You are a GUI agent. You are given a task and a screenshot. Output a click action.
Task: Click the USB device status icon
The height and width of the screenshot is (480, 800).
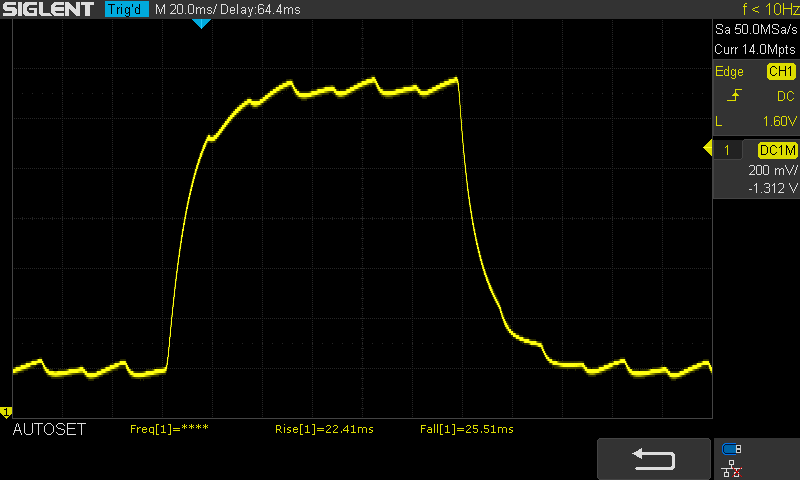[x=732, y=449]
